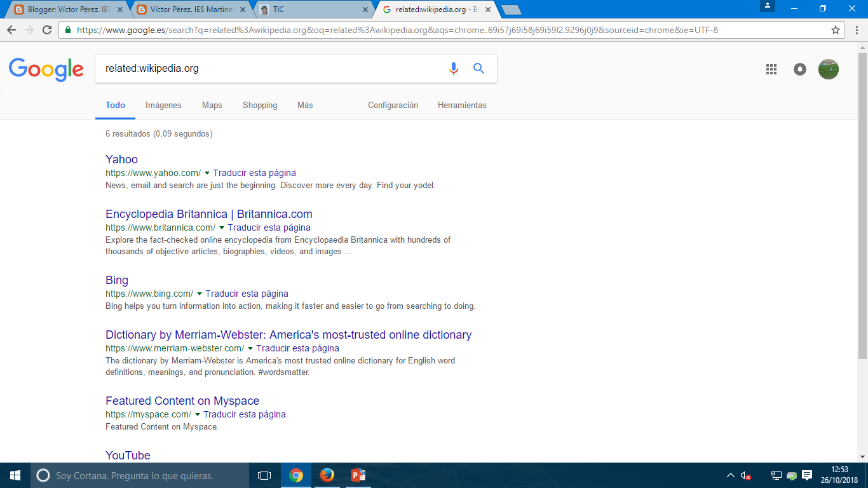Viewport: 868px width, 488px height.
Task: Open the Google account avatar
Action: (829, 69)
